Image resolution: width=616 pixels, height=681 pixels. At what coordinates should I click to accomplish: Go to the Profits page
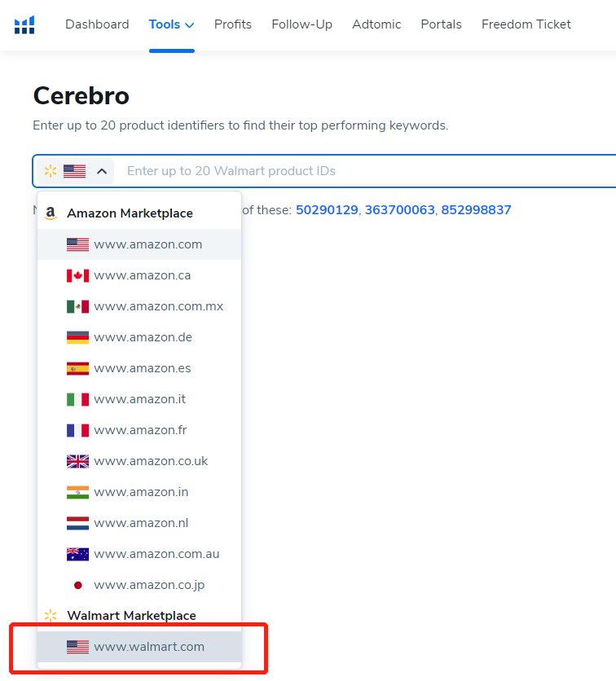[x=233, y=24]
